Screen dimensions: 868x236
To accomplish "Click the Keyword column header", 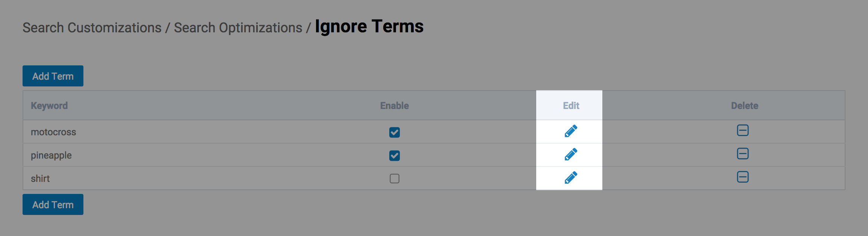I will point(49,106).
